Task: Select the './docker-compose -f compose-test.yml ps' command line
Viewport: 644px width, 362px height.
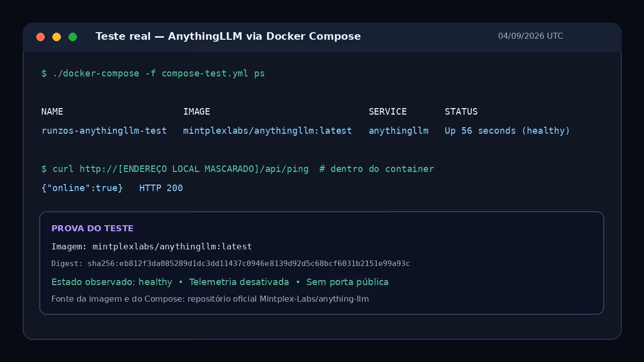Action: (153, 73)
